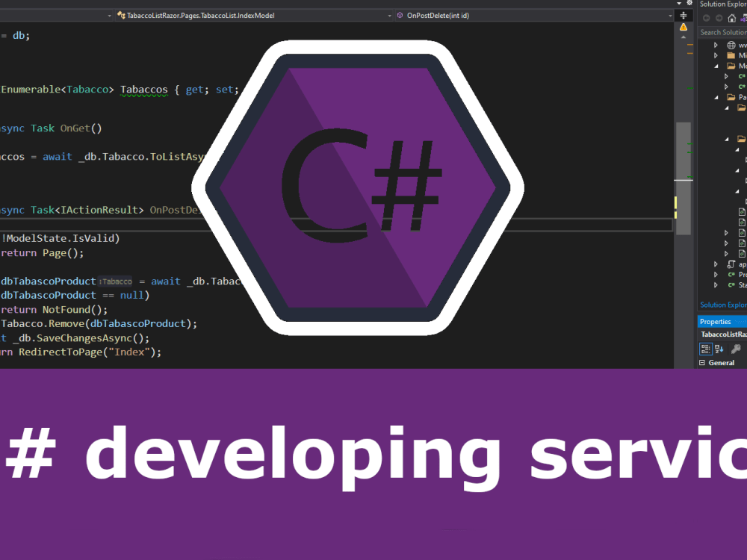Select the wwwroot globe icon

[731, 46]
